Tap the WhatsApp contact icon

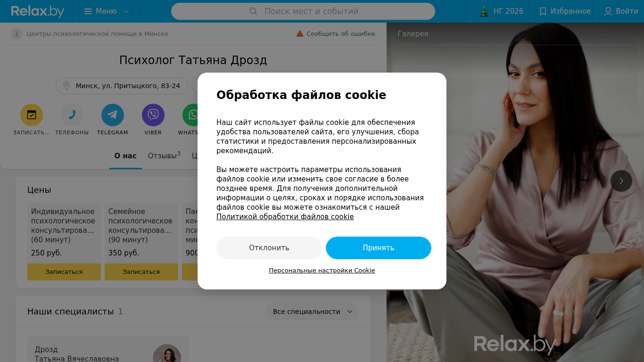pos(191,115)
